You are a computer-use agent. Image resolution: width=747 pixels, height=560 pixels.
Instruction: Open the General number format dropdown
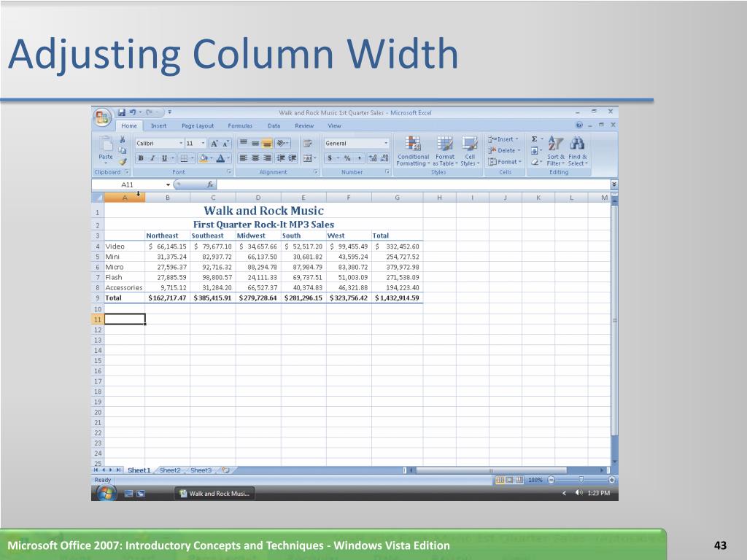point(386,144)
